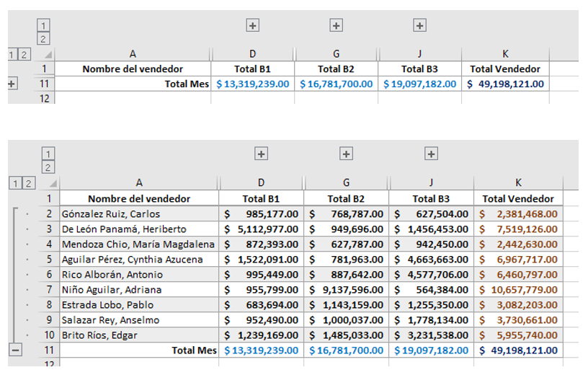This screenshot has width=588, height=375.
Task: Expand column group above column D in top sheet
Action: (x=253, y=25)
